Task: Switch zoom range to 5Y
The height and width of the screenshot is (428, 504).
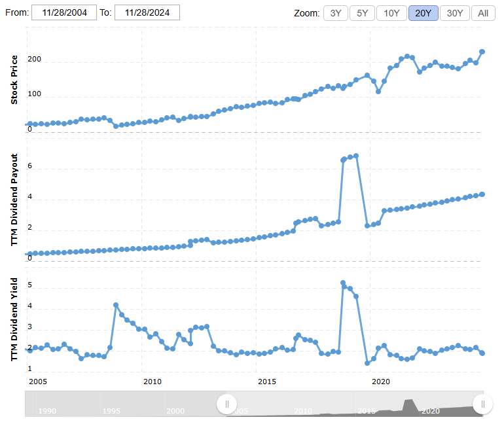Action: click(363, 13)
